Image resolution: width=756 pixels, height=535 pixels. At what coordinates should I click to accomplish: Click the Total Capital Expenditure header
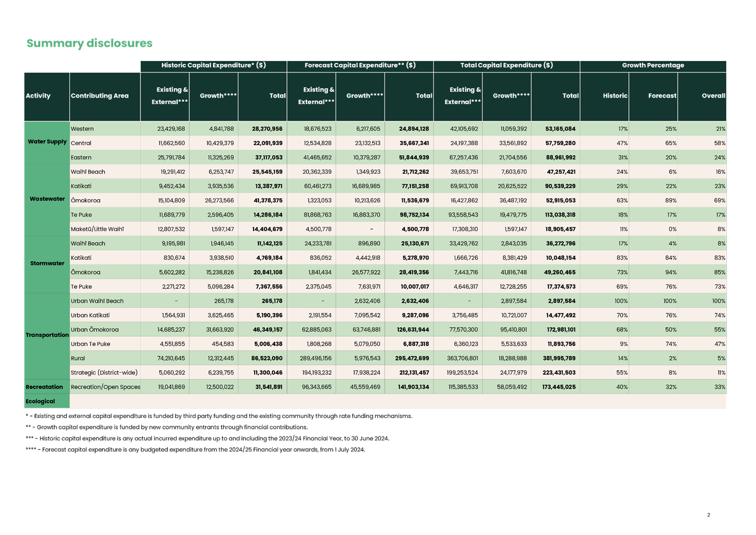point(505,65)
